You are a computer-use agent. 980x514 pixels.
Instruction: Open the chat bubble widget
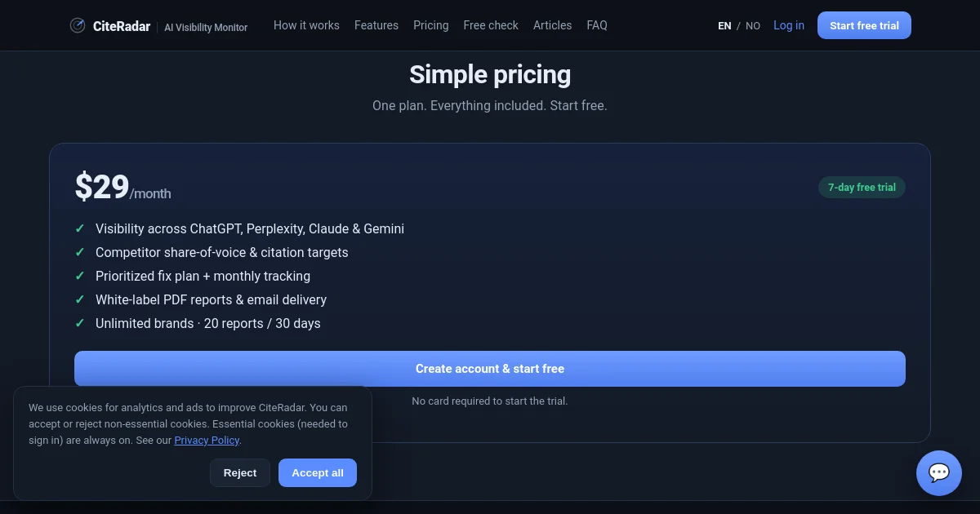[x=939, y=473]
